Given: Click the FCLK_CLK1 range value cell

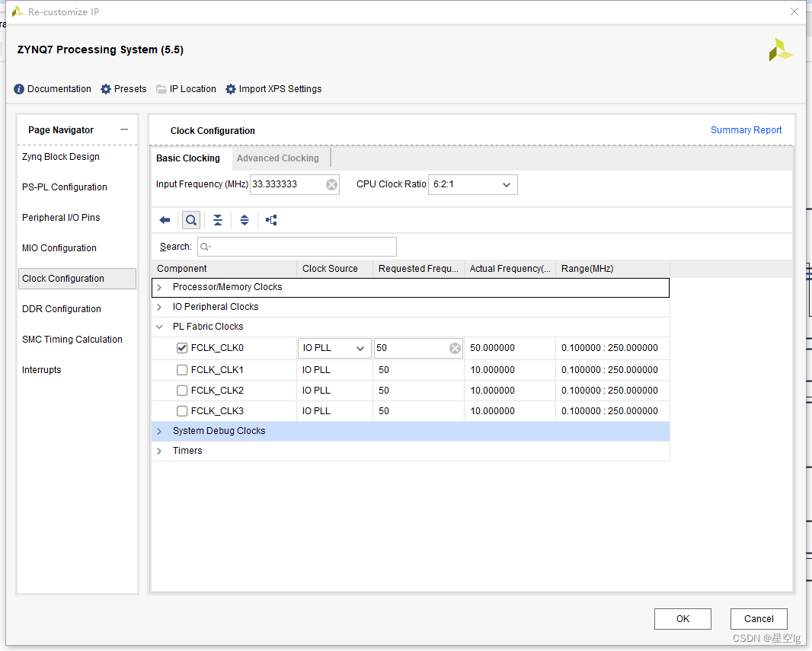Looking at the screenshot, I should pyautogui.click(x=612, y=370).
